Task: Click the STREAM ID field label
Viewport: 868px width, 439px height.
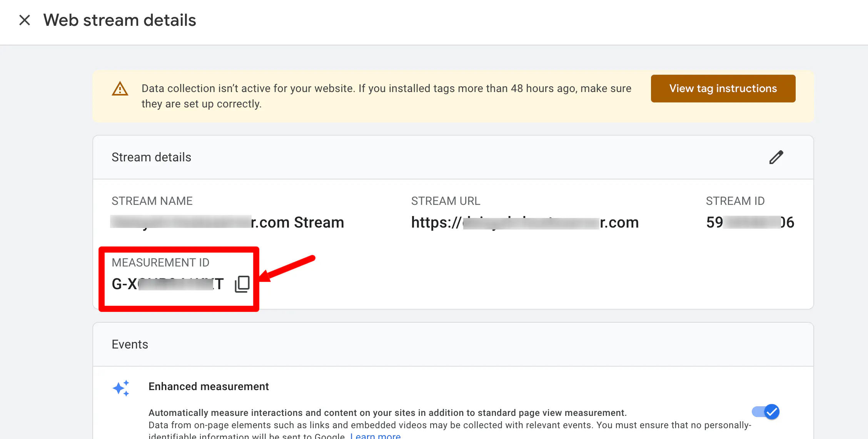Action: pos(735,201)
